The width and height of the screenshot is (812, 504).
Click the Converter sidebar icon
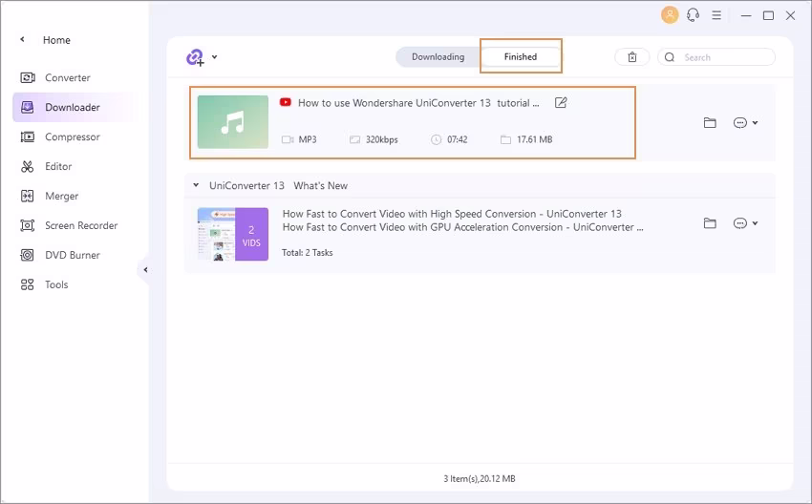coord(28,77)
